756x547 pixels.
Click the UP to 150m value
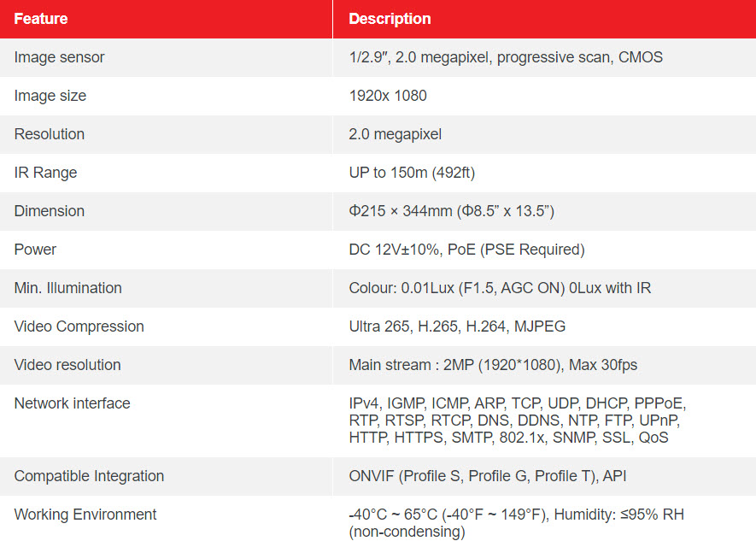[412, 173]
